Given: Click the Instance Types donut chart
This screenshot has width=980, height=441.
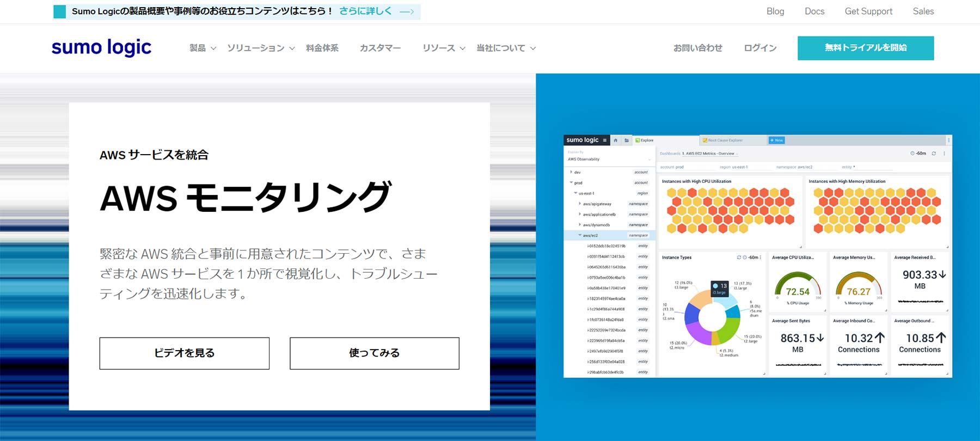Looking at the screenshot, I should (712, 317).
